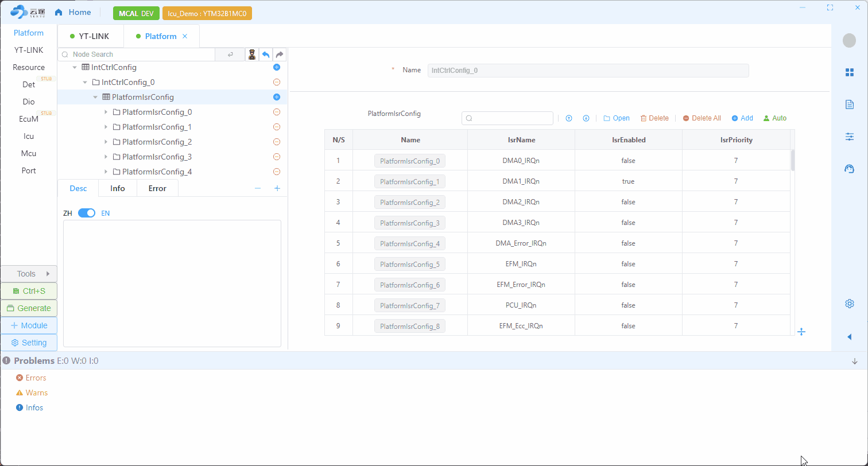This screenshot has height=466, width=868.
Task: Click the + Module button
Action: point(29,325)
